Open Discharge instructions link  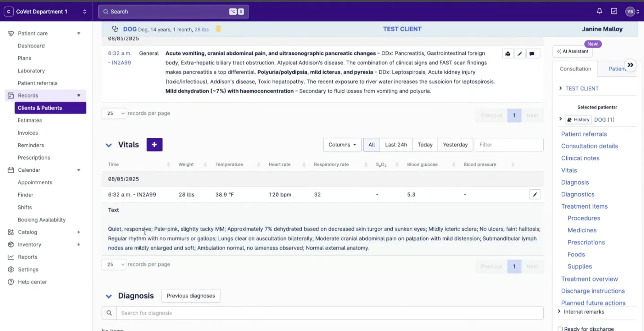click(593, 291)
